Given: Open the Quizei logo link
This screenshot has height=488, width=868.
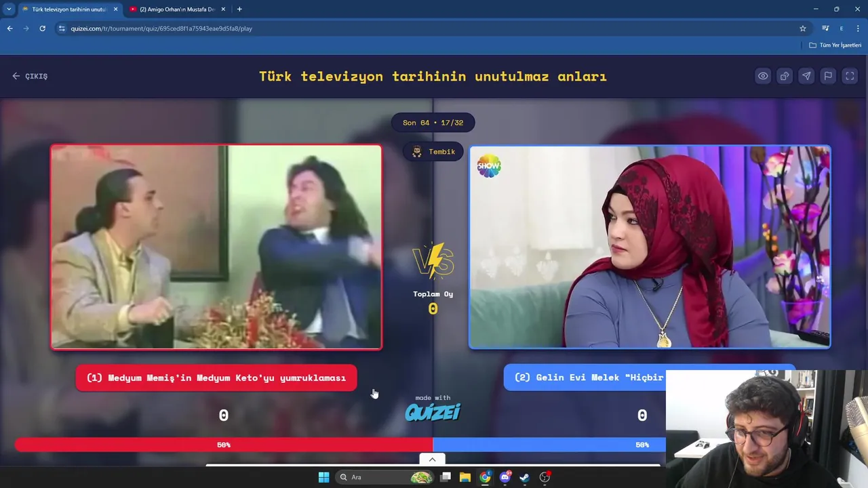Looking at the screenshot, I should click(x=433, y=411).
